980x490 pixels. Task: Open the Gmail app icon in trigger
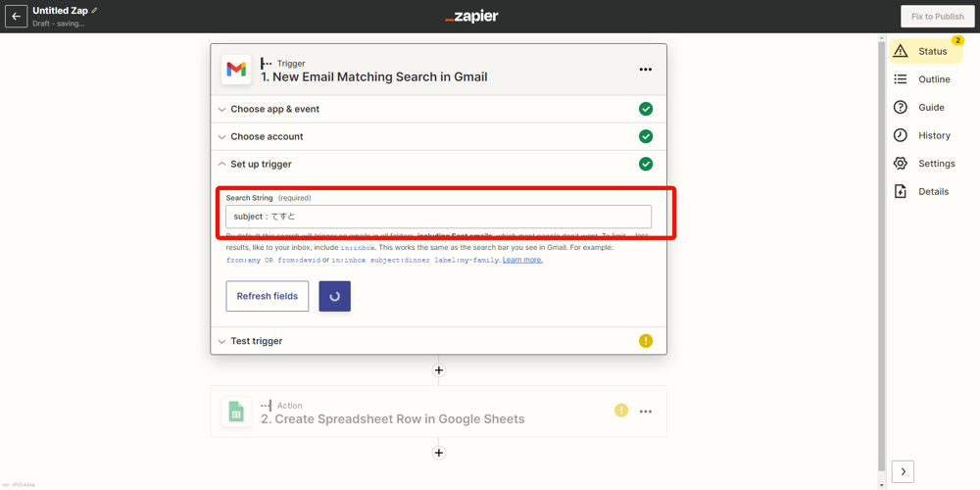click(x=236, y=70)
